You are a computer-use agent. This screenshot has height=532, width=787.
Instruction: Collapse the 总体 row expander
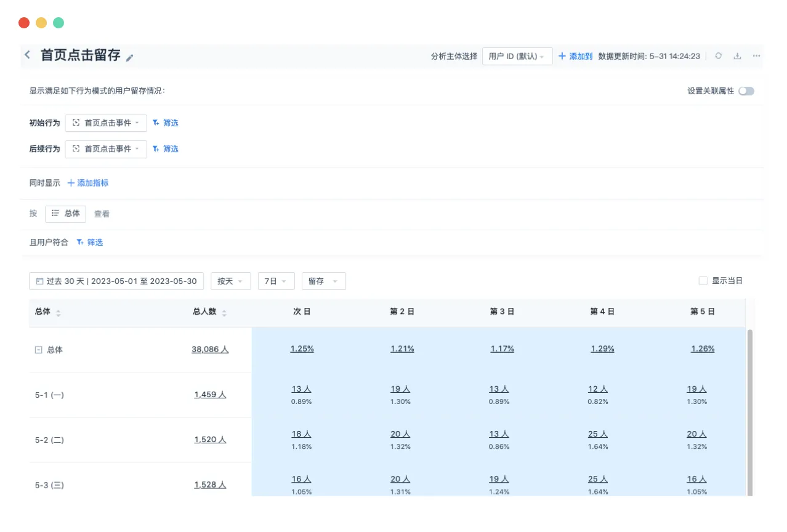coord(38,350)
